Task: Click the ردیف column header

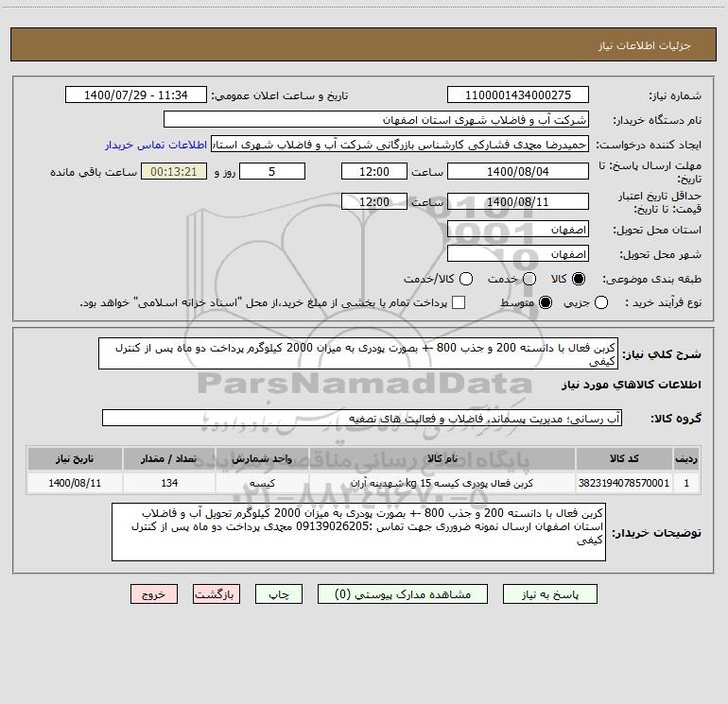Action: click(686, 458)
